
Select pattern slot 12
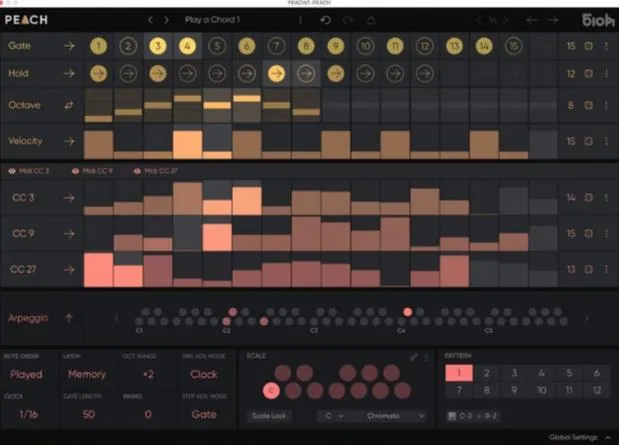tap(596, 390)
